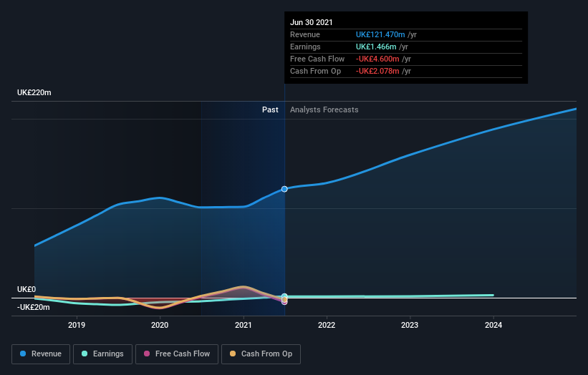Click the Revenue row label in tooltip

coord(305,34)
